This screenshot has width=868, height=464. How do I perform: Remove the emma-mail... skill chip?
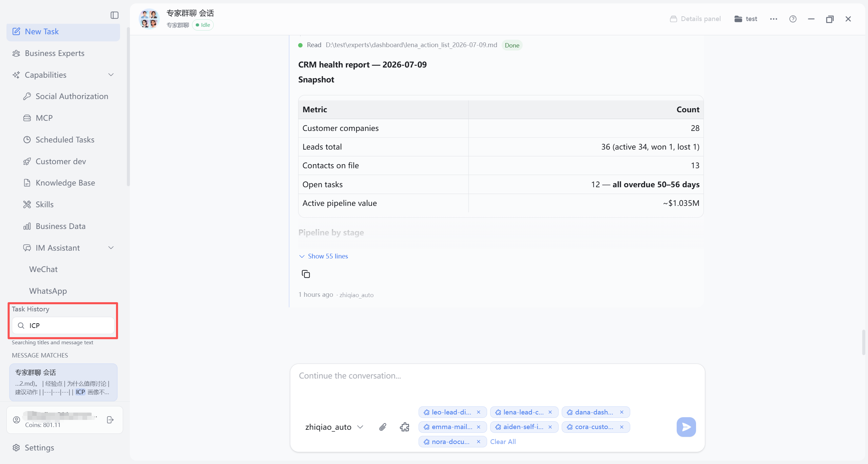coord(478,427)
